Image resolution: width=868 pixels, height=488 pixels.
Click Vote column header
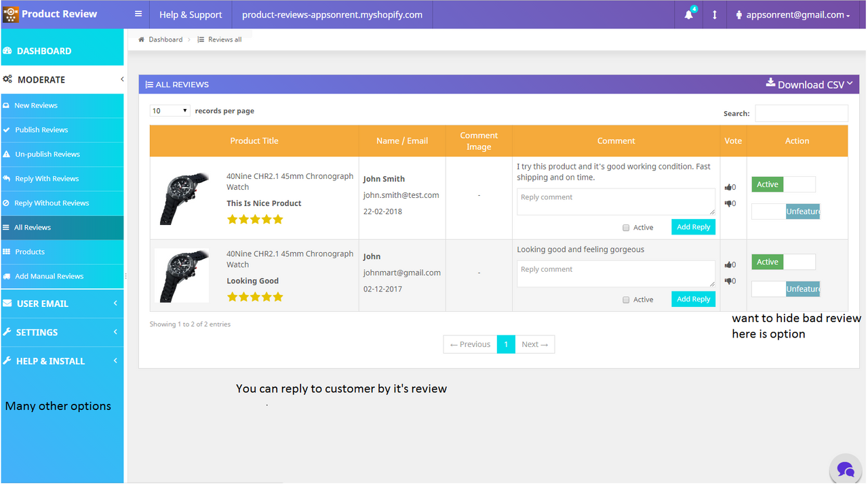pos(733,141)
